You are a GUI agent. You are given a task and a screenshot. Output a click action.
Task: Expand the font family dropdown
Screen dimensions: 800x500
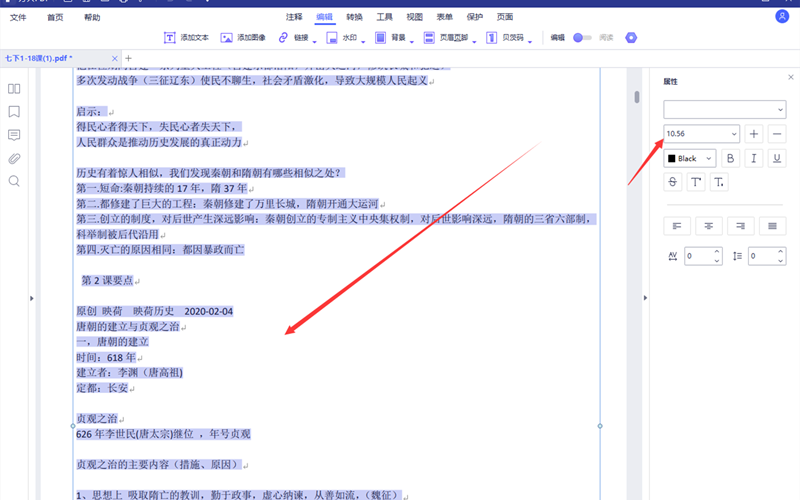[780, 108]
